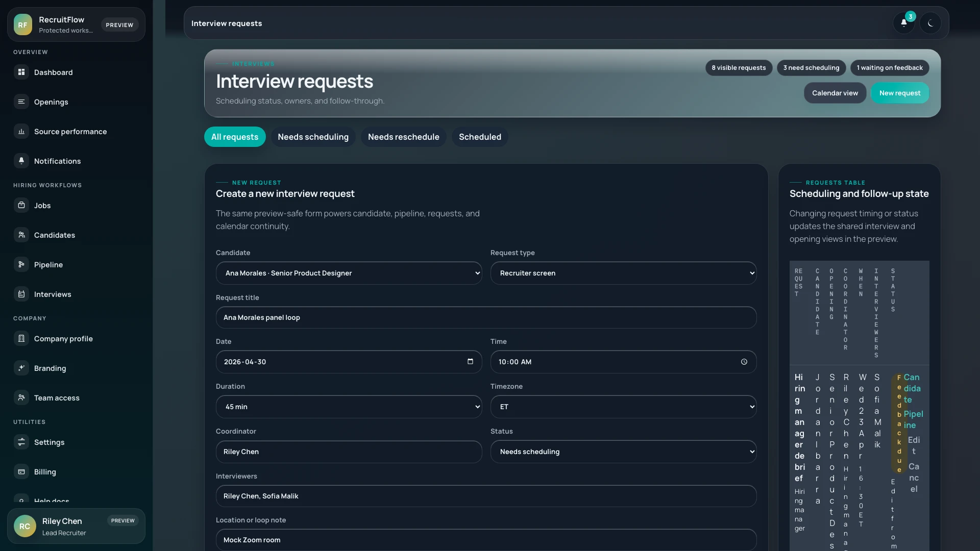Click Riley Chen RC avatar

click(x=24, y=526)
